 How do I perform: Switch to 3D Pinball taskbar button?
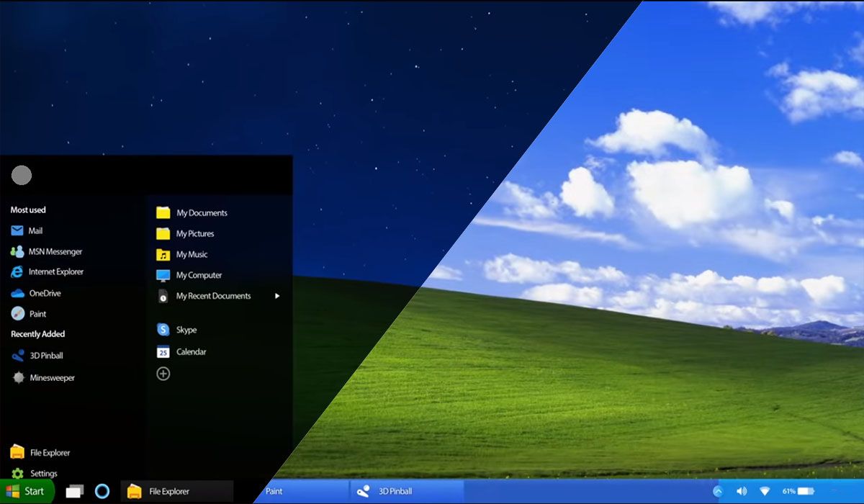pos(407,492)
